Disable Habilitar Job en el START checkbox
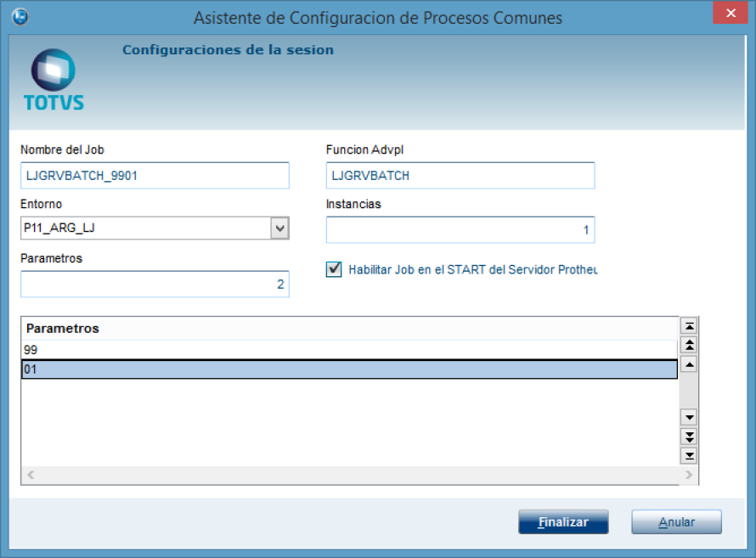Image resolution: width=756 pixels, height=558 pixels. pyautogui.click(x=334, y=269)
